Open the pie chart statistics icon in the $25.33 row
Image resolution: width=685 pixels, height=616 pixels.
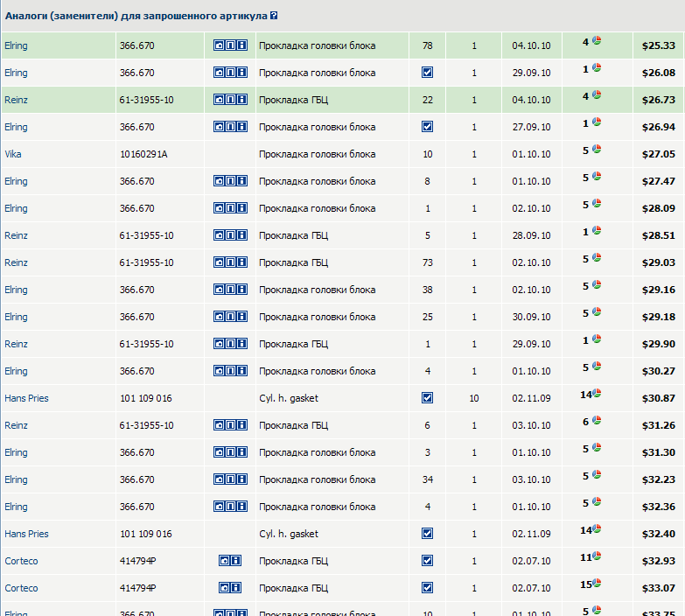coord(597,41)
